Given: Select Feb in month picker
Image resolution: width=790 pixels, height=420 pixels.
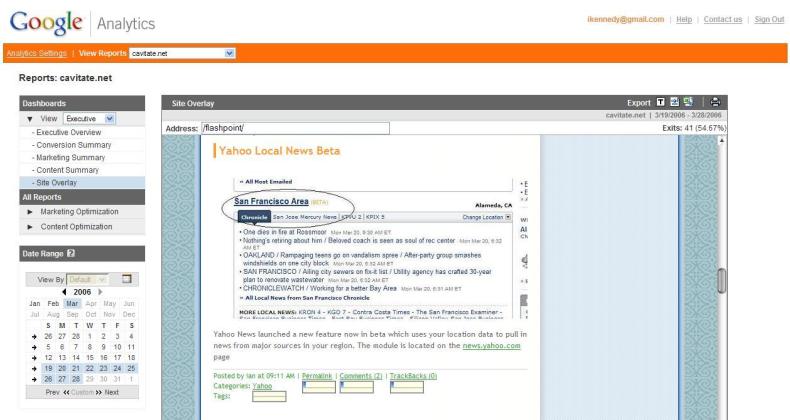Looking at the screenshot, I should pyautogui.click(x=53, y=304).
